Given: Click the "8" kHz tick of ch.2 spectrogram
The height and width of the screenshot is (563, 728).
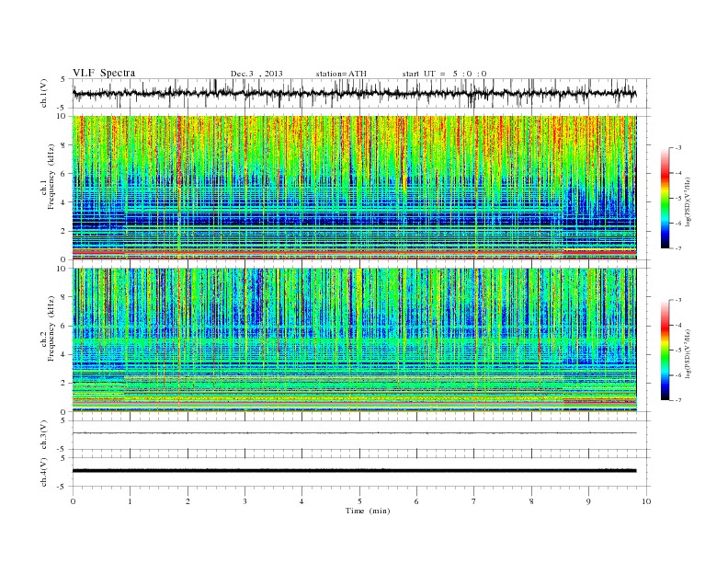Looking at the screenshot, I should (x=64, y=297).
